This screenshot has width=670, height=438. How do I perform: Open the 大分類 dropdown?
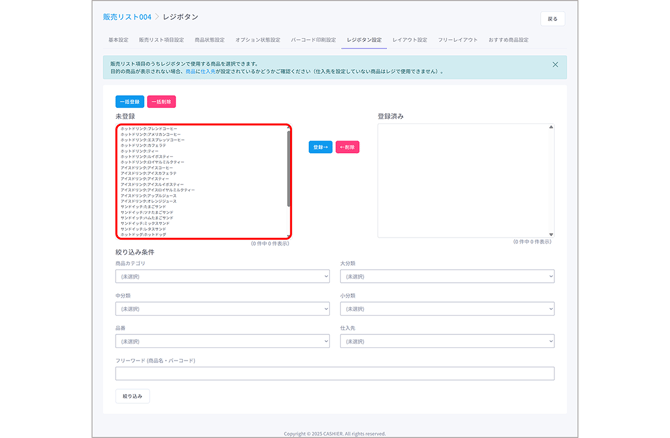coord(446,276)
